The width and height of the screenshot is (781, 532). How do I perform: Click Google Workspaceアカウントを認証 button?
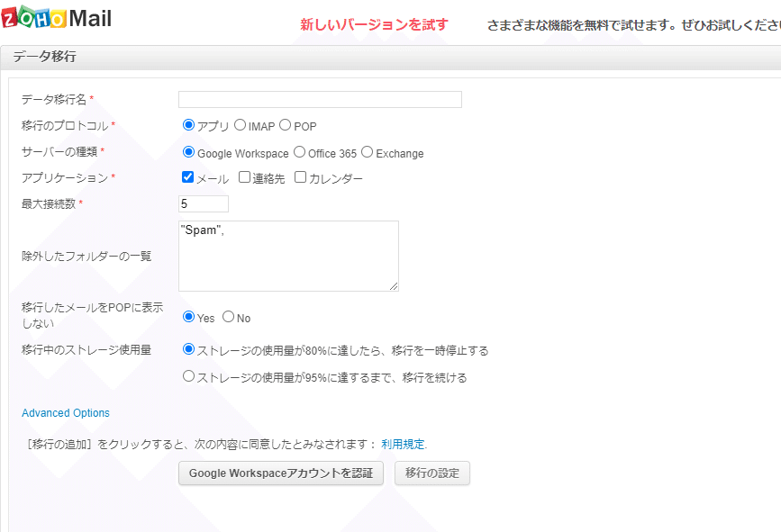pyautogui.click(x=281, y=473)
